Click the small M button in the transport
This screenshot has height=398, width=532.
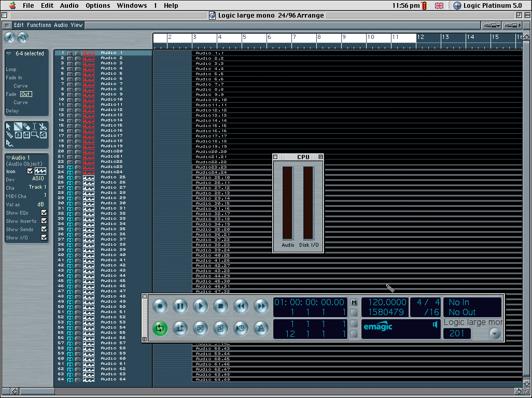354,303
